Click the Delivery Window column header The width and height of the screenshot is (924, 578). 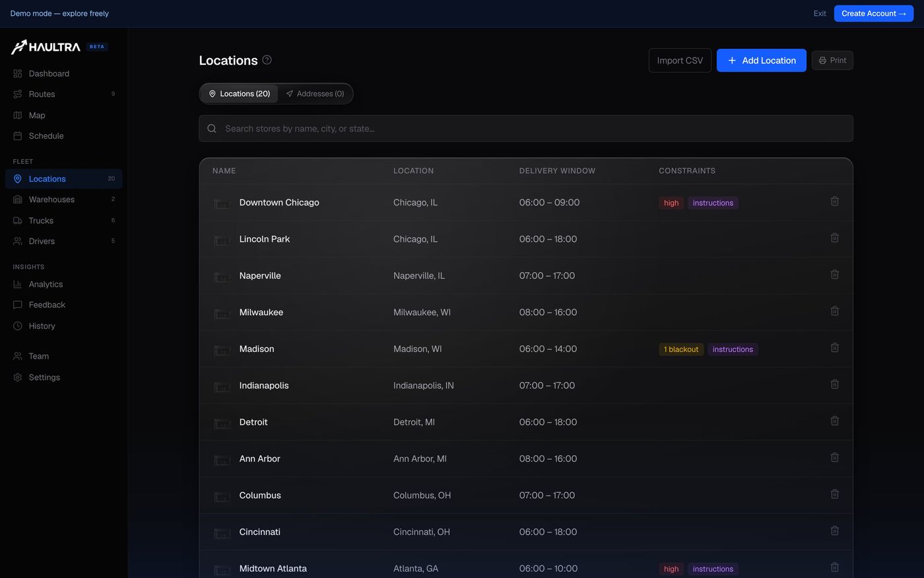557,170
